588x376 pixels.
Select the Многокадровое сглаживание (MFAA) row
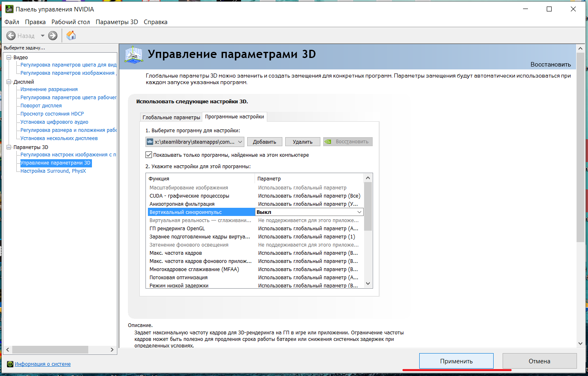(x=255, y=269)
